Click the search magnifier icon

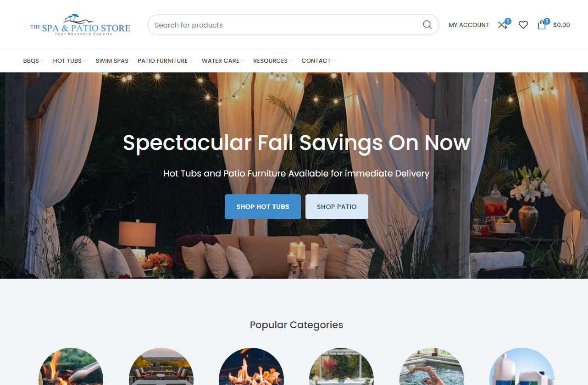(427, 25)
